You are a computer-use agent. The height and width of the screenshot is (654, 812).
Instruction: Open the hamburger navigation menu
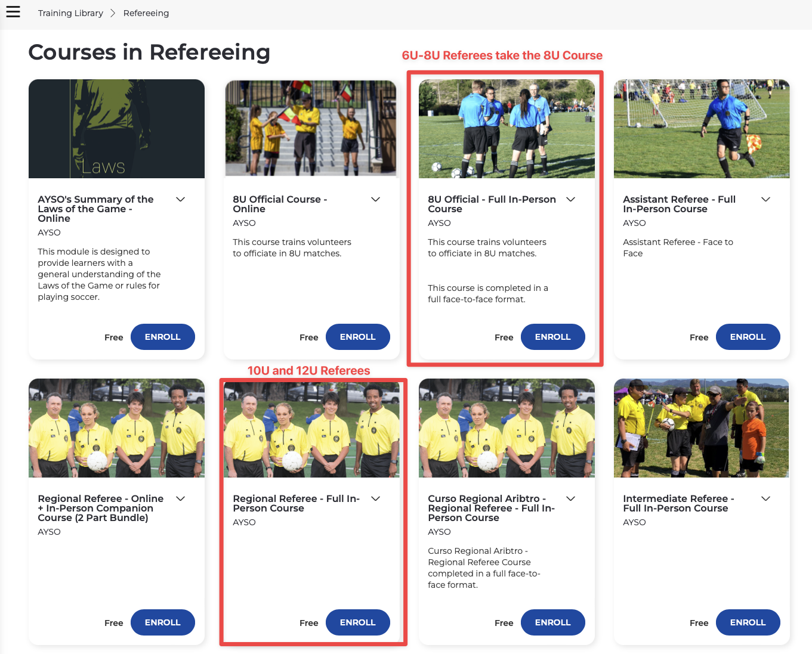pos(13,12)
